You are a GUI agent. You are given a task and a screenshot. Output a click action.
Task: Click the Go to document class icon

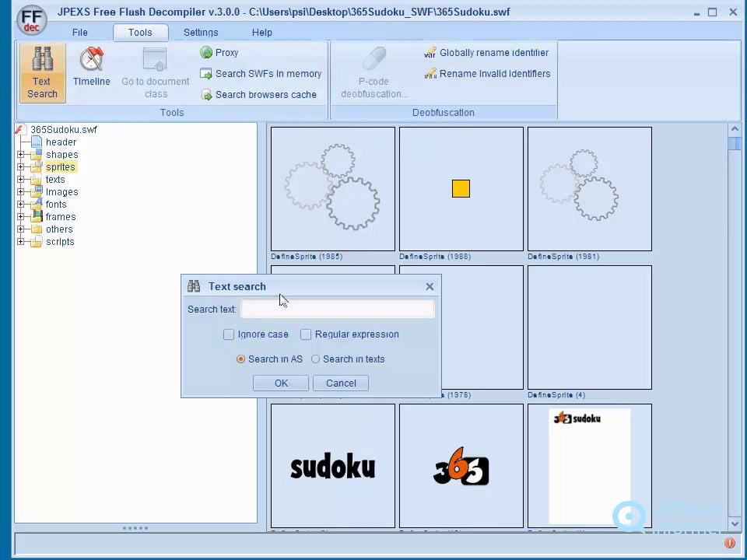156,60
